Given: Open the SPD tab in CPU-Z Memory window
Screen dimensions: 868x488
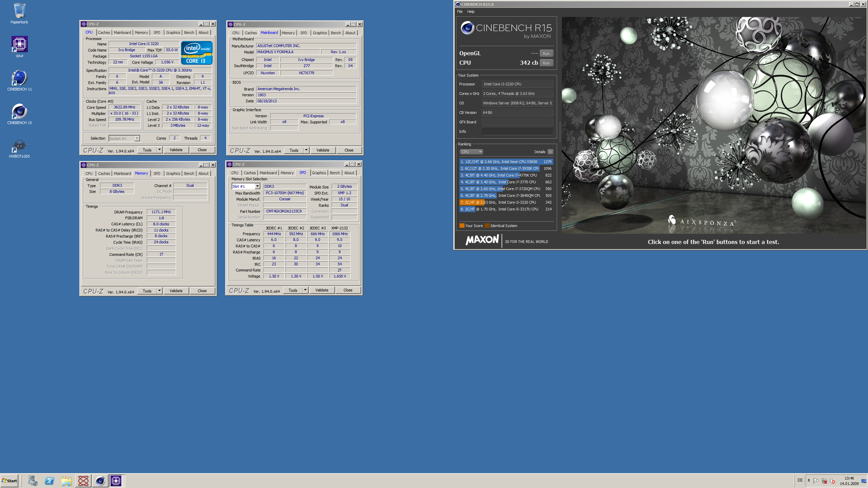Looking at the screenshot, I should click(x=157, y=174).
